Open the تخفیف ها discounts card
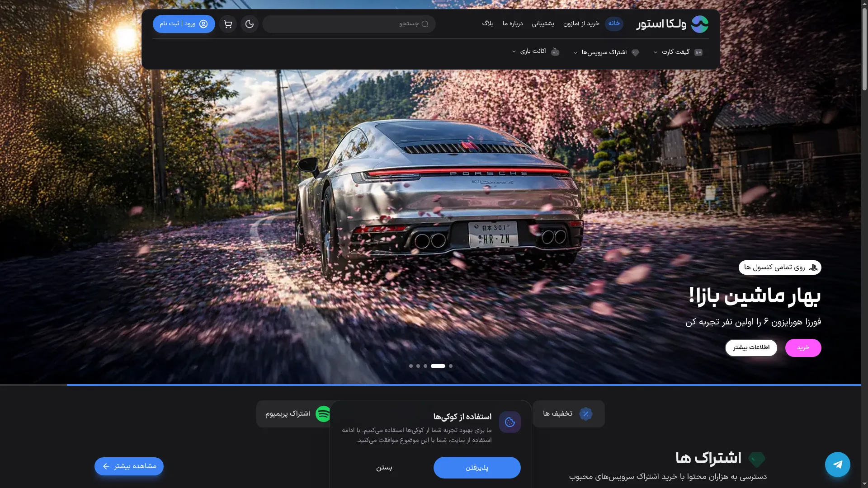This screenshot has height=488, width=868. point(568,414)
